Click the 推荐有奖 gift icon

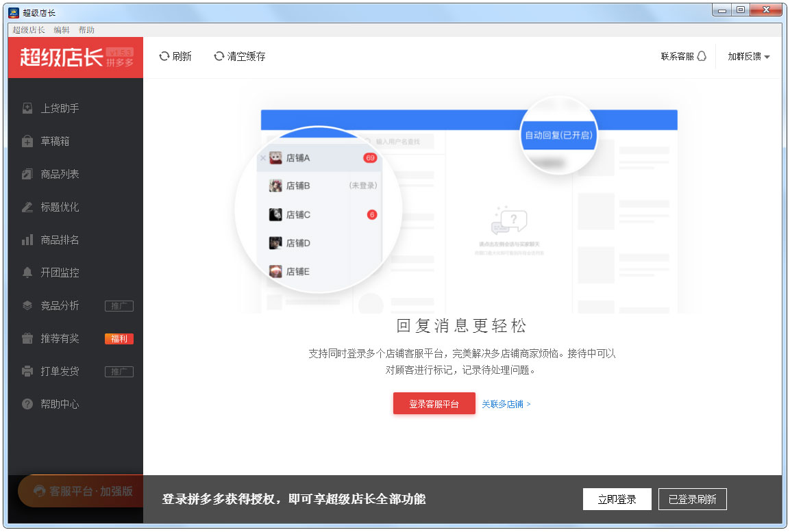pos(27,339)
